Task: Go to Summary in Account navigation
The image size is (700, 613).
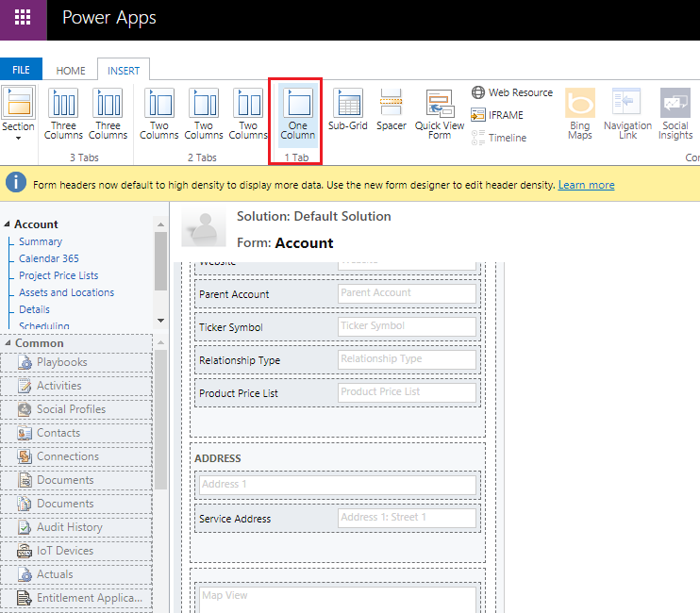Action: [41, 241]
